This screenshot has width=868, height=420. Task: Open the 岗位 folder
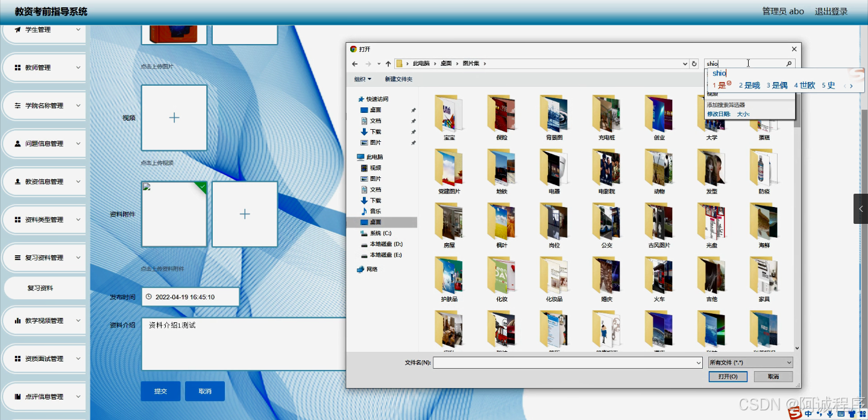click(x=554, y=226)
